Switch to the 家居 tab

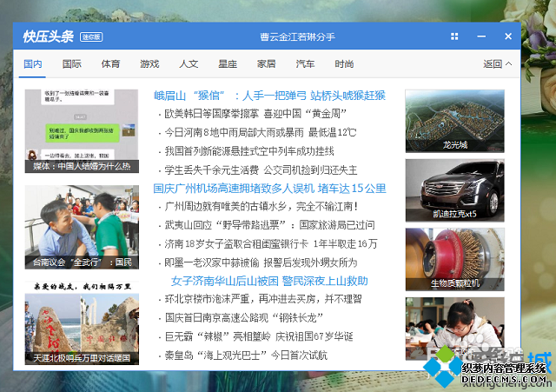point(267,64)
